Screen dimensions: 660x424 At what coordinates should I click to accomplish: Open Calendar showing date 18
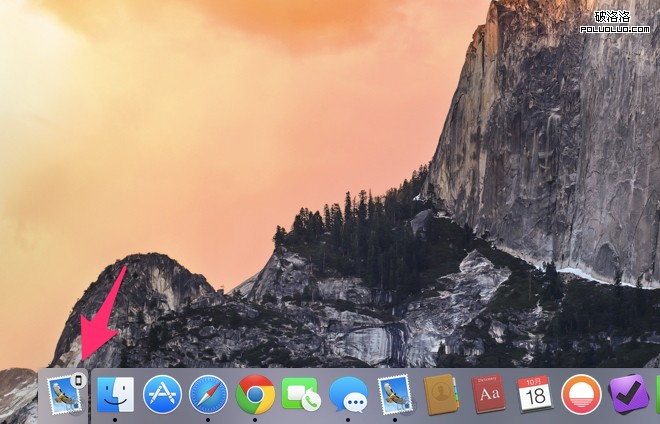click(535, 394)
